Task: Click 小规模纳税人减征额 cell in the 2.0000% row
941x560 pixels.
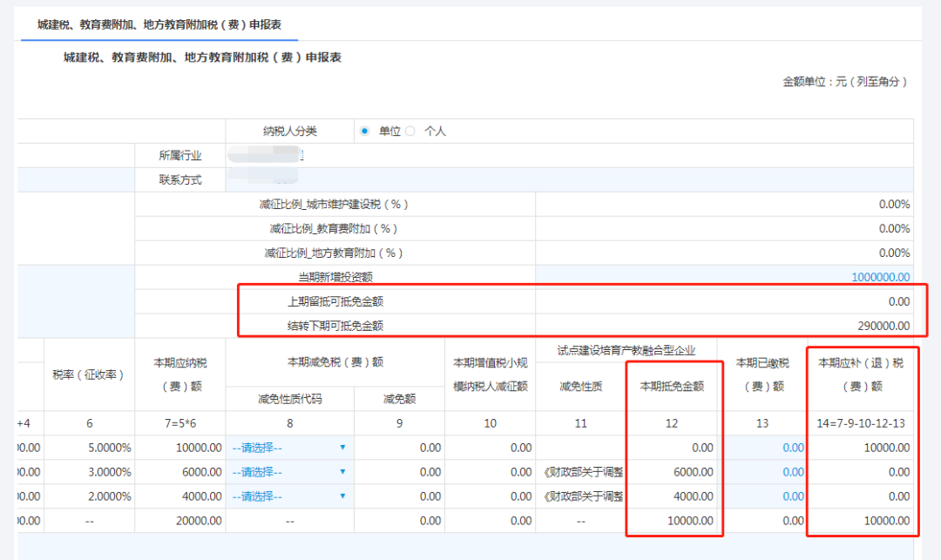Action: pos(490,496)
